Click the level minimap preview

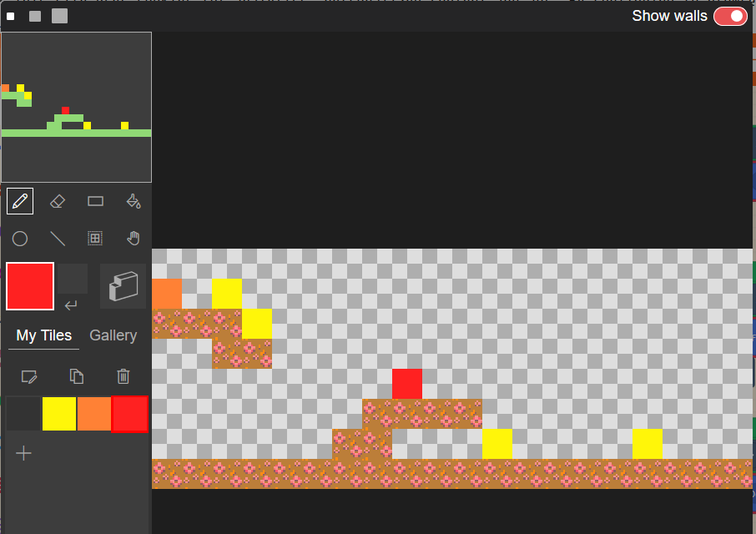(x=76, y=107)
